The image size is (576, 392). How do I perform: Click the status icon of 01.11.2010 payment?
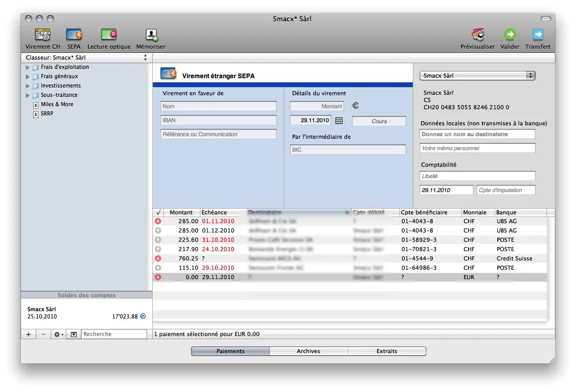158,221
